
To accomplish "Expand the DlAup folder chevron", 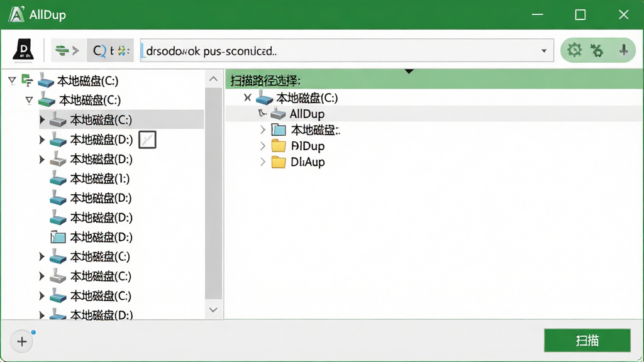I will (x=263, y=162).
